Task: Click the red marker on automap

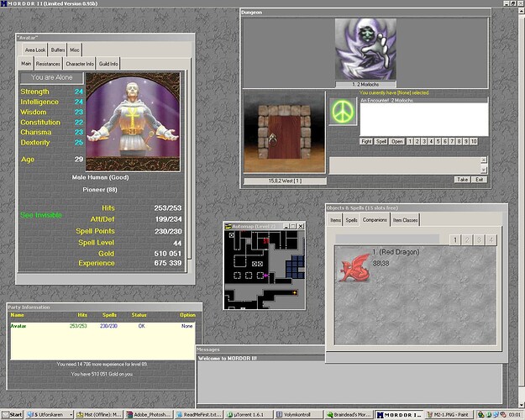Action: [265, 240]
